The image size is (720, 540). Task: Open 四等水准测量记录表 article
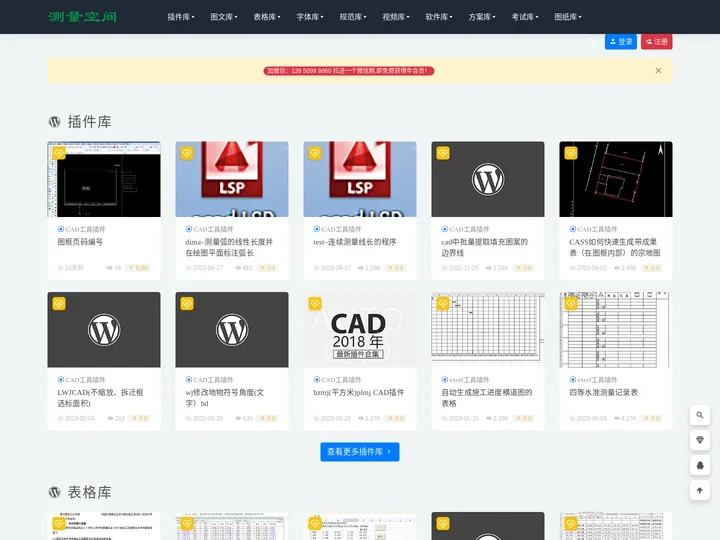[x=603, y=393]
